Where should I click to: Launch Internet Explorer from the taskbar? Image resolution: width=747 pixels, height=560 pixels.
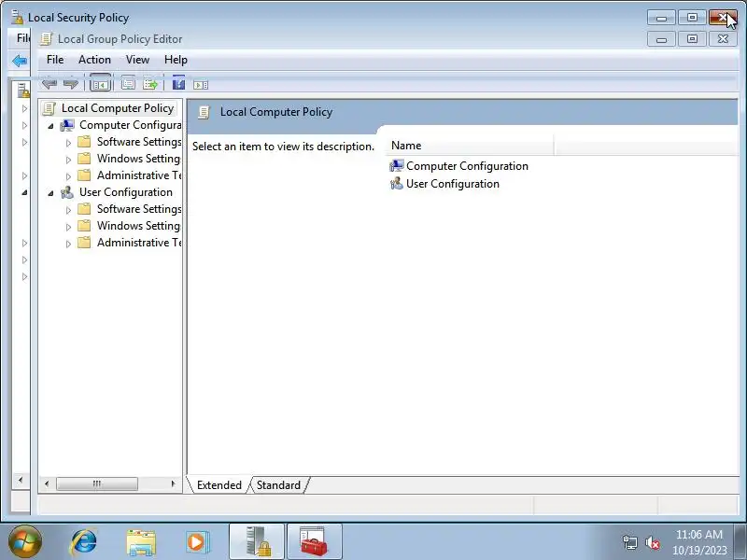(84, 542)
